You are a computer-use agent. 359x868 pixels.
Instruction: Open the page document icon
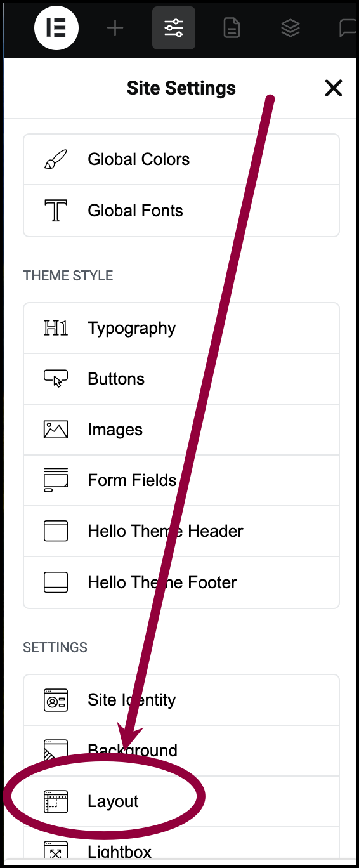click(232, 28)
